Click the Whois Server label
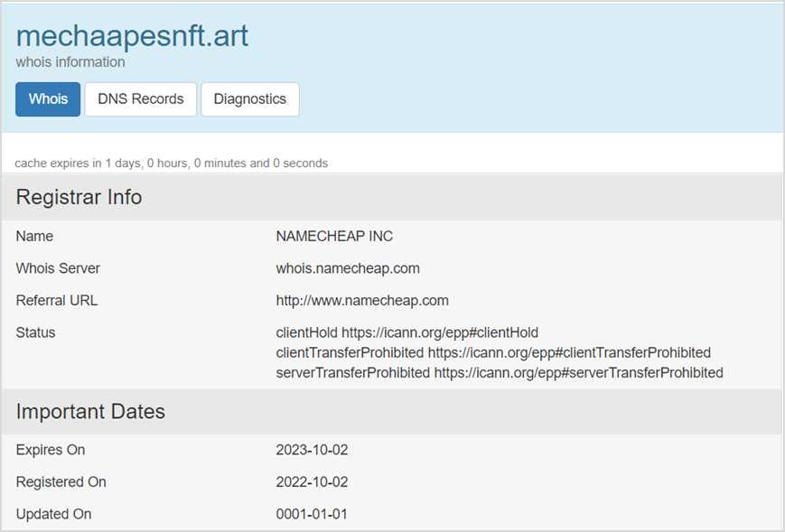 (x=58, y=268)
